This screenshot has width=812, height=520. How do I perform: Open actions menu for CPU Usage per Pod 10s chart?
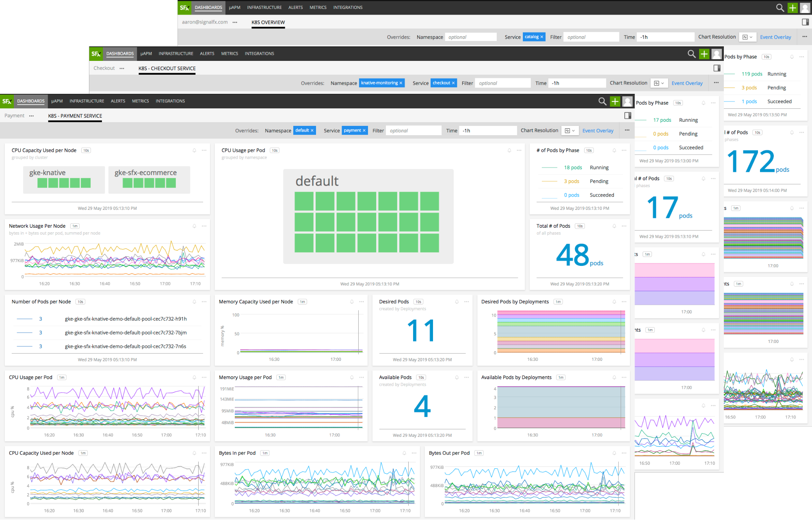click(x=519, y=151)
